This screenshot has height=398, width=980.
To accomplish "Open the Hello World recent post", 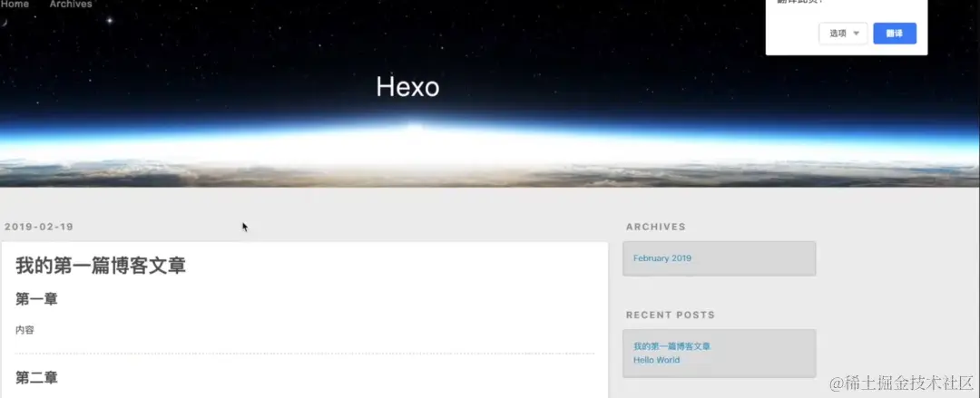I will (x=656, y=360).
